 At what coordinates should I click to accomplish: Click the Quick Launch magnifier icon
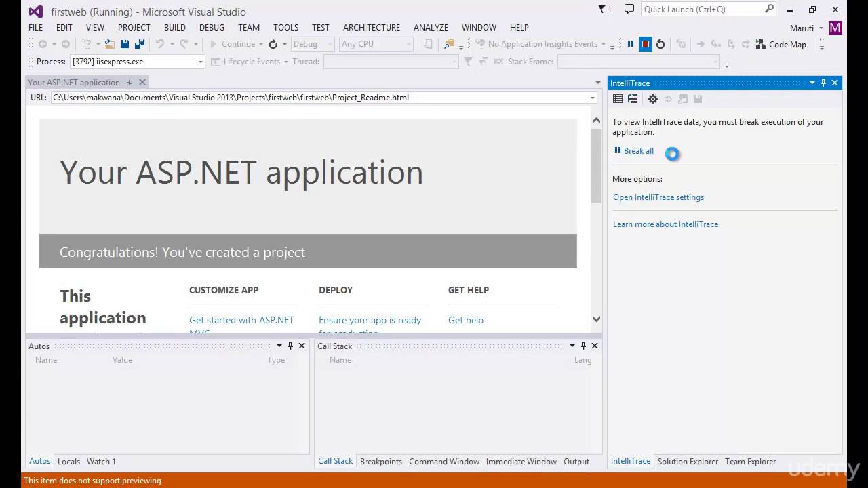[x=769, y=9]
